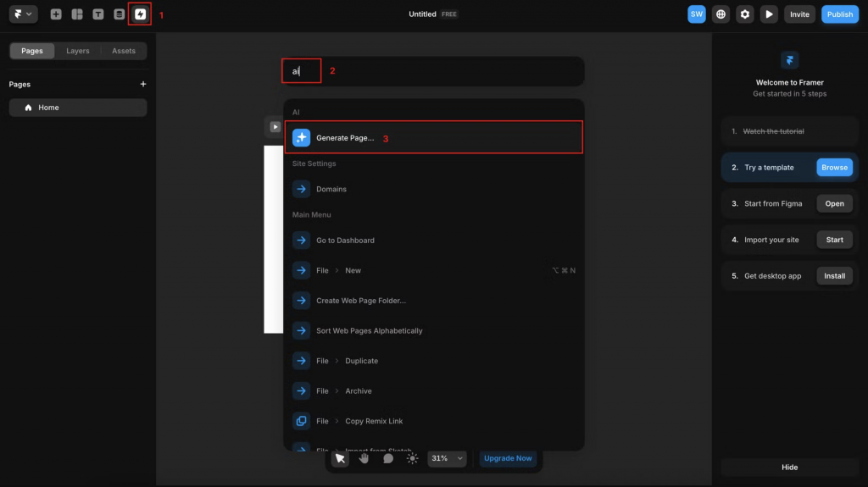868x487 pixels.
Task: Select the Layout grid tool icon
Action: point(77,14)
